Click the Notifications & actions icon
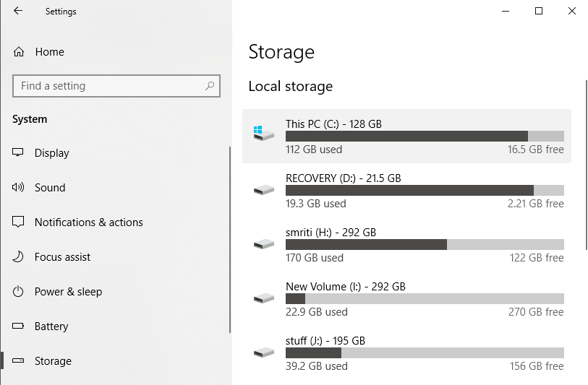 (19, 222)
